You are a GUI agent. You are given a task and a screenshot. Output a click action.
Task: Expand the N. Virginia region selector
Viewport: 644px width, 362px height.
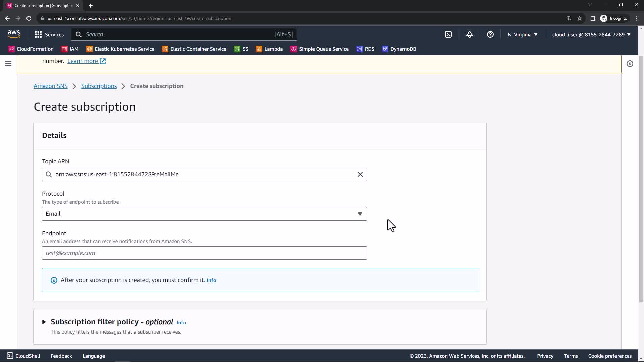[x=522, y=34]
